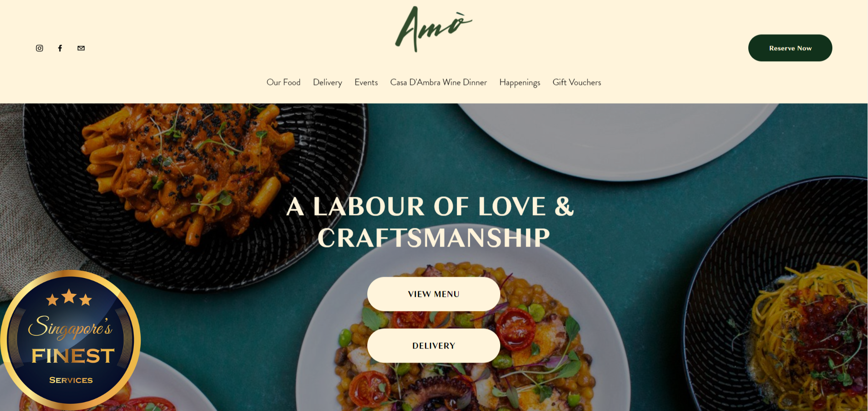
Task: Select the Happenings navigation item
Action: point(519,82)
